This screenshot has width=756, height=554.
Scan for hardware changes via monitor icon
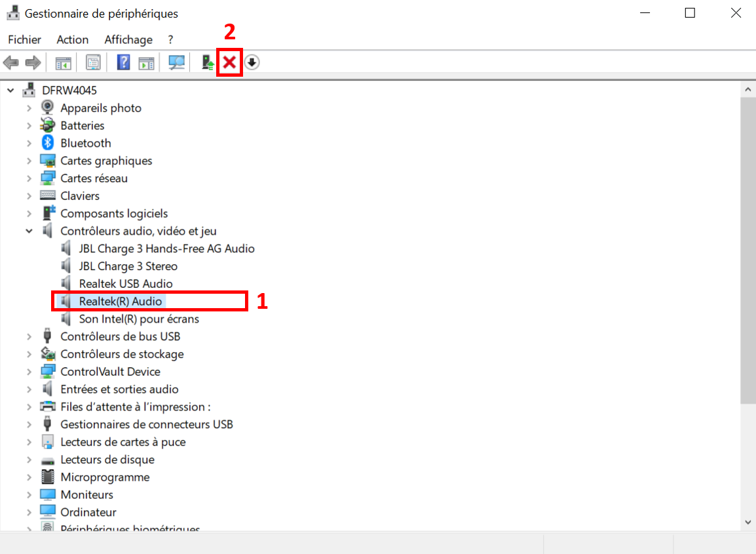(x=176, y=62)
